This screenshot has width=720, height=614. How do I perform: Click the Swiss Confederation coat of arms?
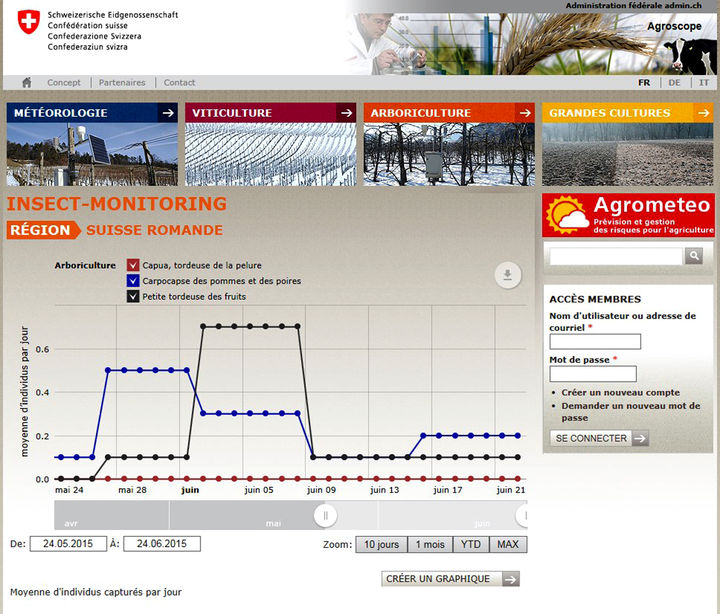pyautogui.click(x=29, y=23)
